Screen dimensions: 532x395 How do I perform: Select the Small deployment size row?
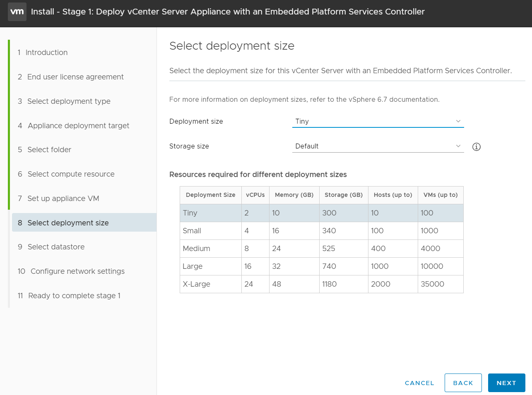tap(321, 231)
